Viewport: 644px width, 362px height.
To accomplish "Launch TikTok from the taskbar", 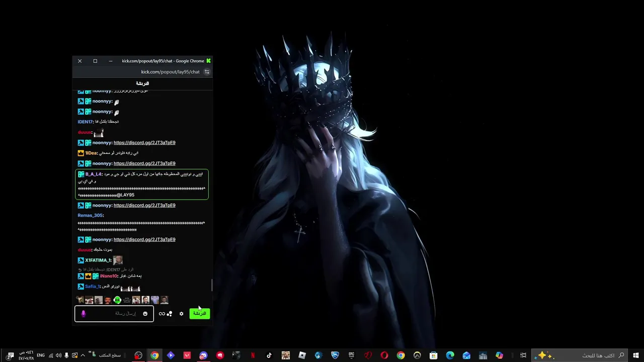I will point(269,355).
